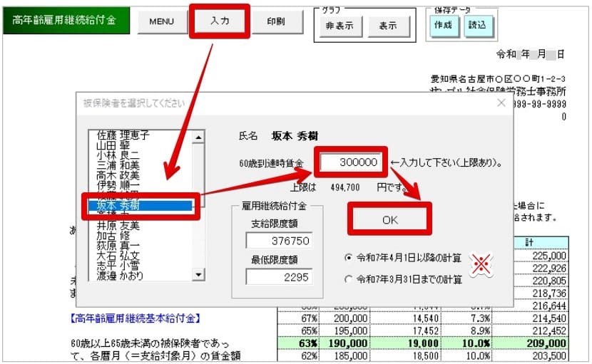592x364 pixels.
Task: Click the 63% cell in highlighted row
Action: (299, 343)
